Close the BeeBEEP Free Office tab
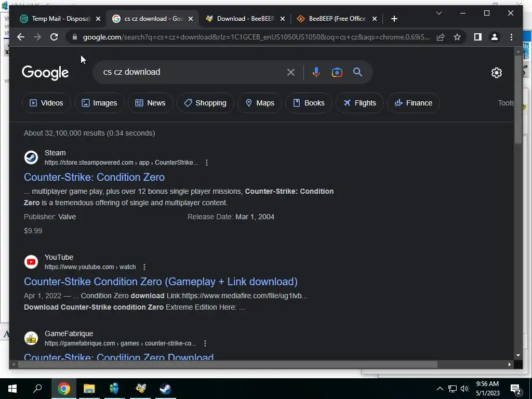The image size is (532, 399). click(x=375, y=19)
